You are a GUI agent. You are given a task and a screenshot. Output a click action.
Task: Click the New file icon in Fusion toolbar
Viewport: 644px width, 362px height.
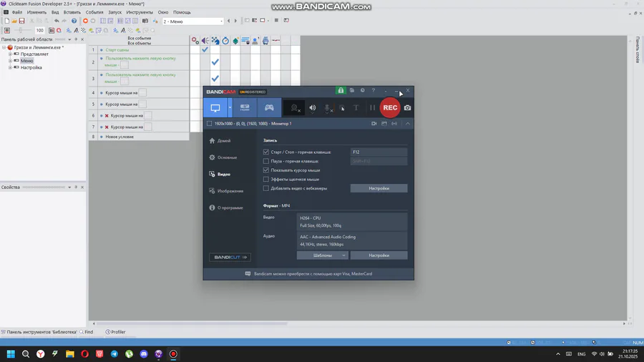coord(6,21)
